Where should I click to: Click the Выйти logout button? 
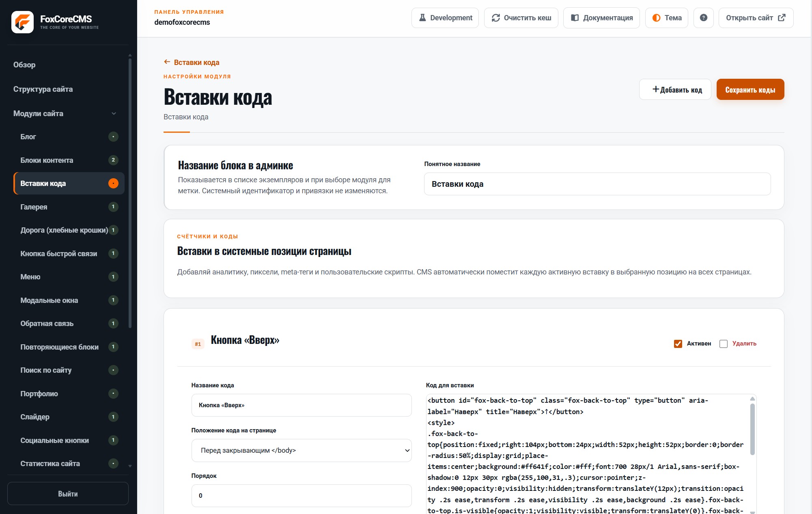(x=68, y=494)
